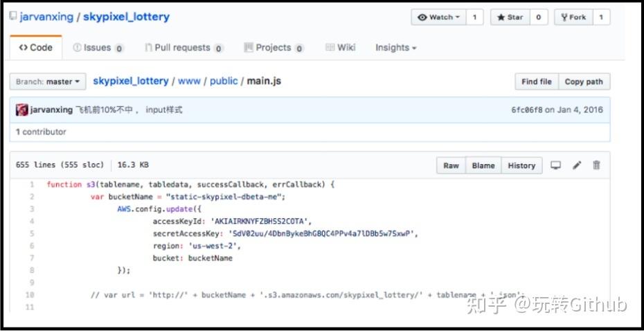Click the fork count 1

coord(601,17)
